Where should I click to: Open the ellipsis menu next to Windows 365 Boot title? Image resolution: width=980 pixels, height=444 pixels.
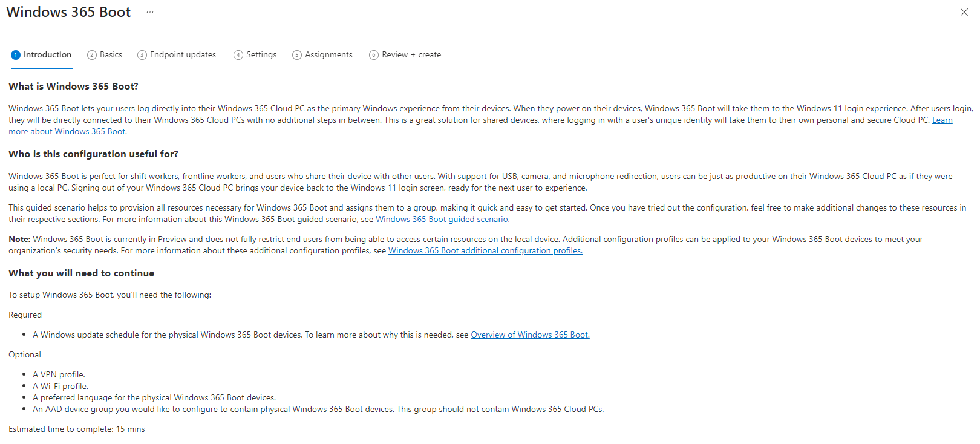point(150,12)
